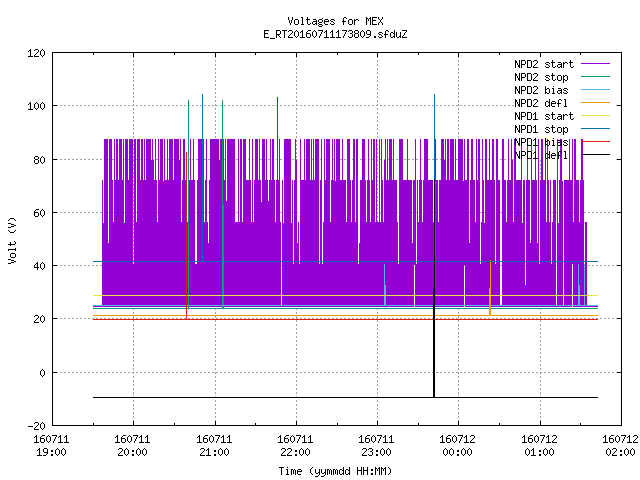The image size is (640, 480).
Task: Click the 'NPD1 stop' legend label
Action: (541, 129)
